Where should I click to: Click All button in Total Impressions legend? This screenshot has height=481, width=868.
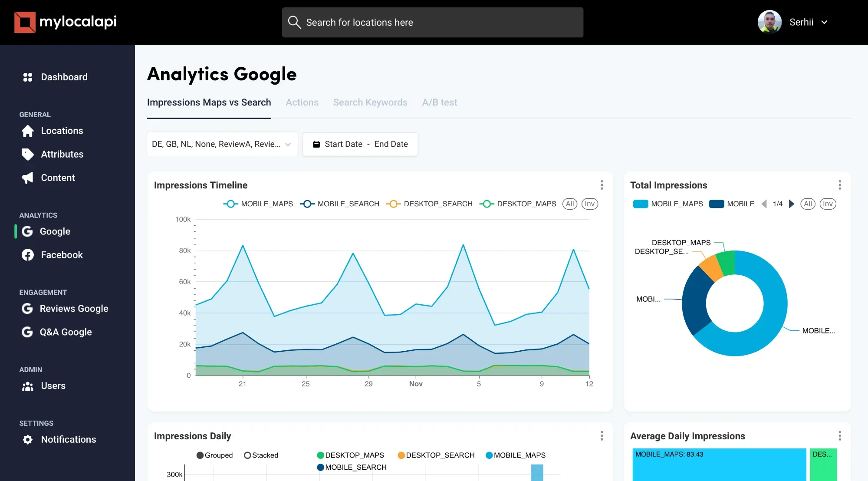(x=808, y=204)
